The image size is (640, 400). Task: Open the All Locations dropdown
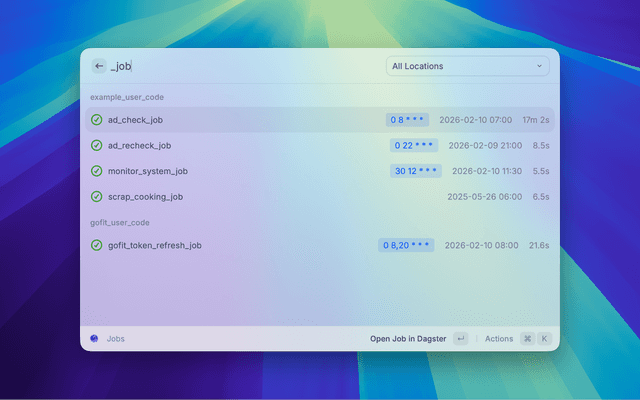click(467, 67)
